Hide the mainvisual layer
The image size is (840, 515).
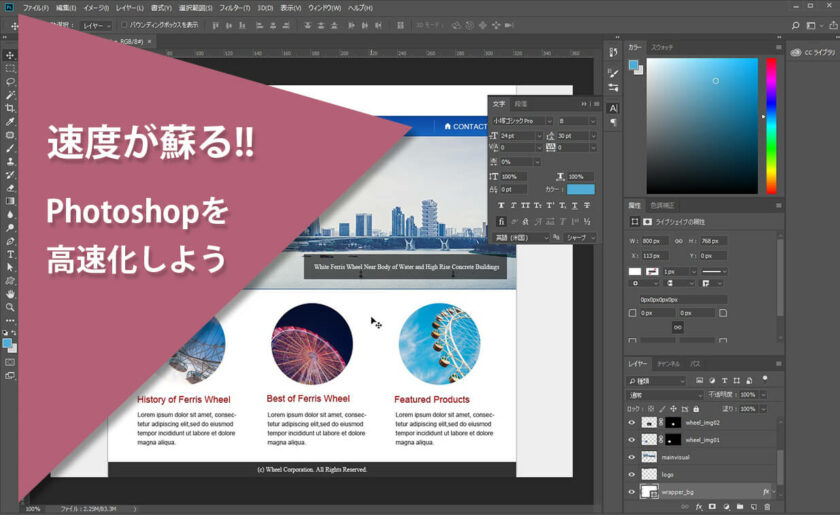(x=632, y=457)
